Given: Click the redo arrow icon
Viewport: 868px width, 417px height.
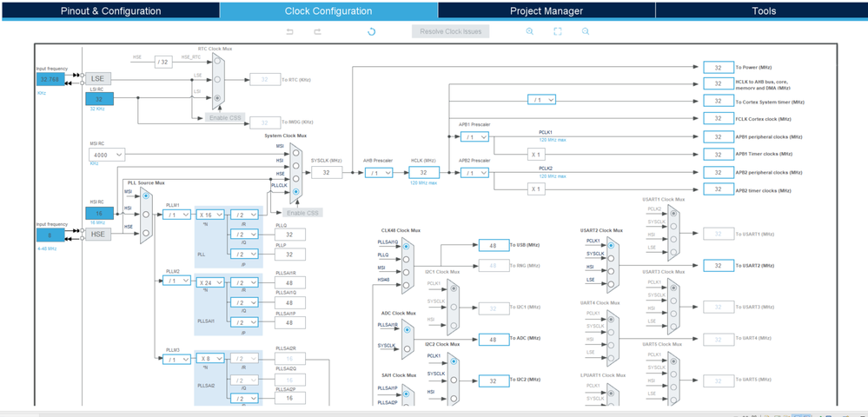Looking at the screenshot, I should 318,31.
